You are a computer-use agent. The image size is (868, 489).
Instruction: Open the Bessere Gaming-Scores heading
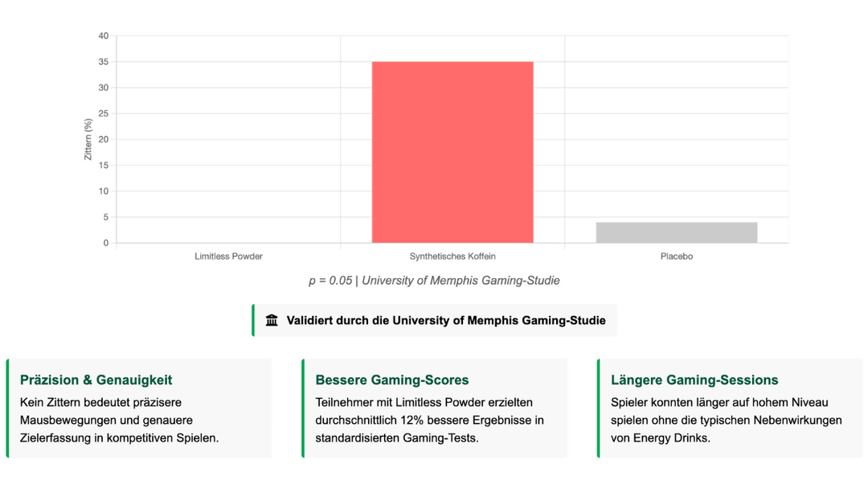[392, 380]
